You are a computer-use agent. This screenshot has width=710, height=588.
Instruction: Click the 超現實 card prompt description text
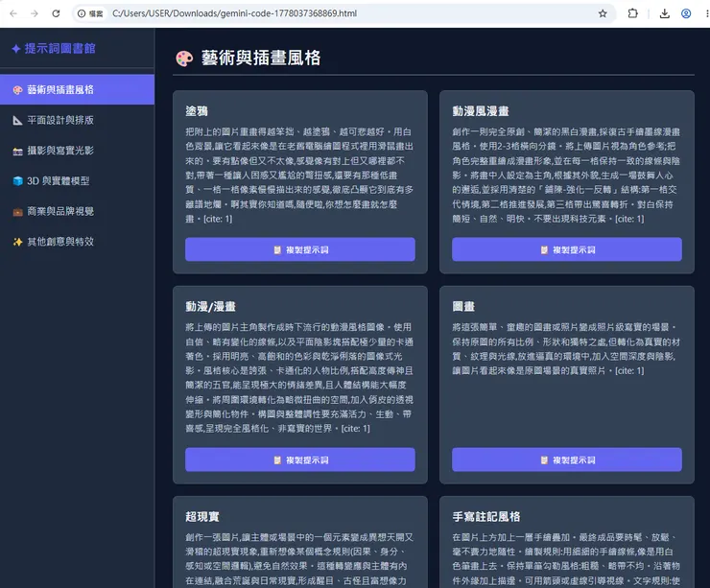tap(299, 559)
